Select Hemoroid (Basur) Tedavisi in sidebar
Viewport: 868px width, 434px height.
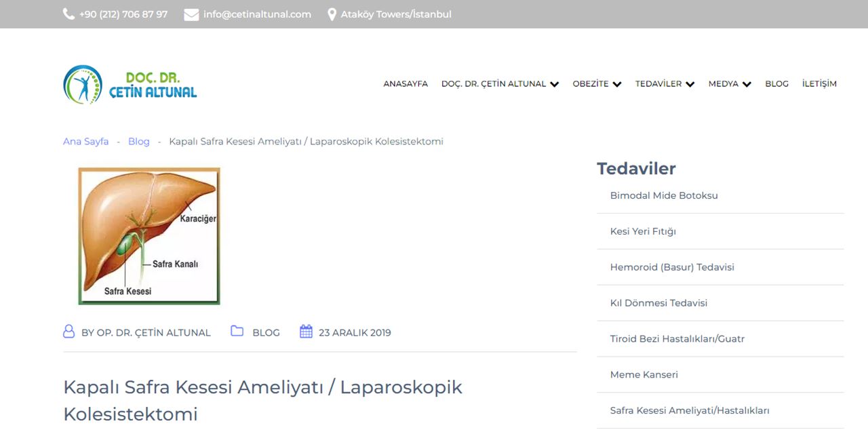[672, 267]
